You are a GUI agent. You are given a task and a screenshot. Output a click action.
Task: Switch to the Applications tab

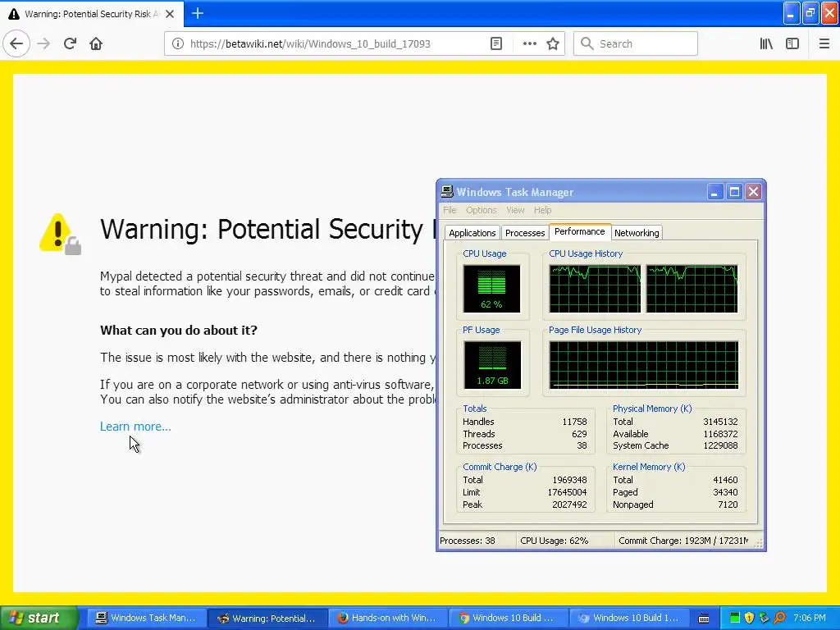pos(472,233)
